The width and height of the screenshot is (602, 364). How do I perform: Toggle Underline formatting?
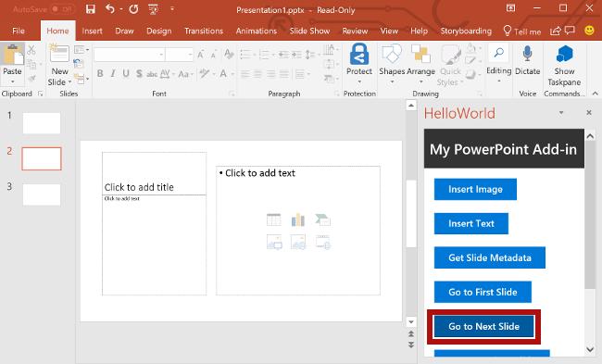coord(126,73)
